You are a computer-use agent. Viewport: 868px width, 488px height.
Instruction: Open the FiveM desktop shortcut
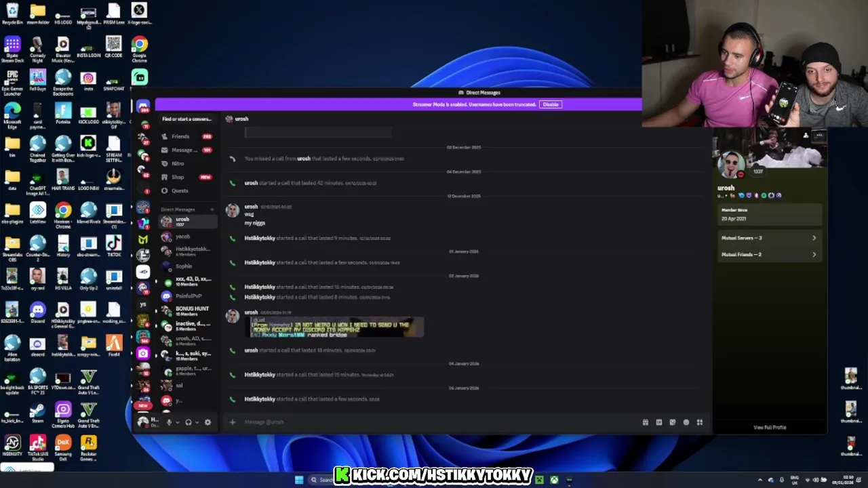[x=114, y=346]
